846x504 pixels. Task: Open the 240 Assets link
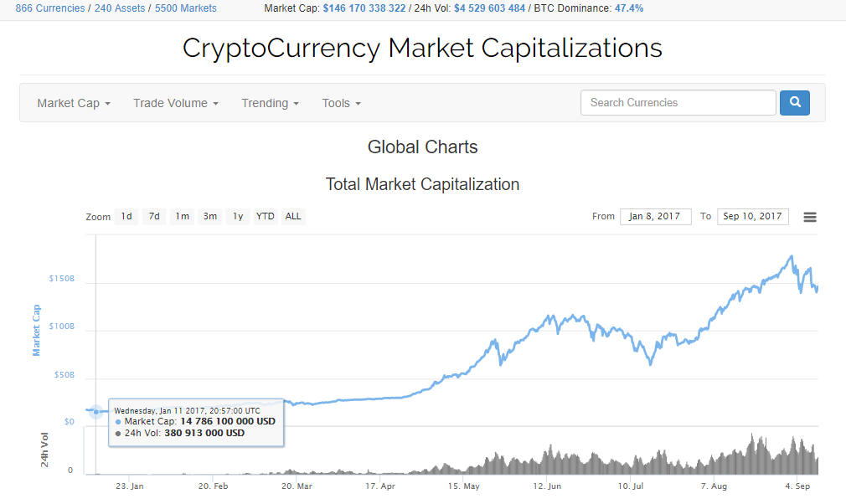point(120,8)
